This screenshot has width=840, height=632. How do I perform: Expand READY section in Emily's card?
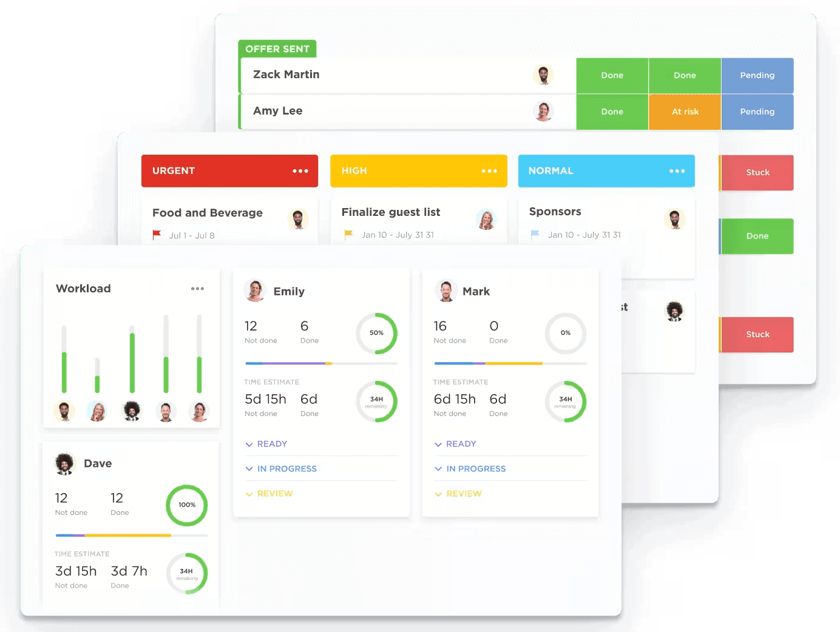[x=266, y=444]
